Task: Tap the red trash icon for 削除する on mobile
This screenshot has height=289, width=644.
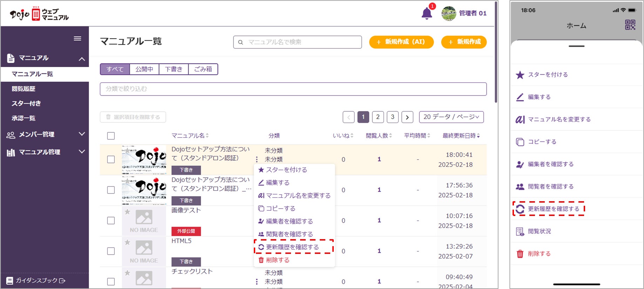Action: tap(520, 254)
